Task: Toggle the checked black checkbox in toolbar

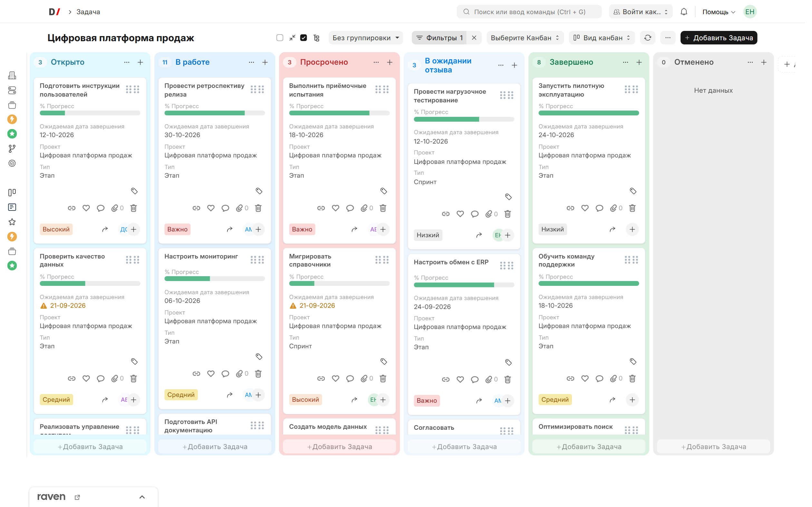Action: (303, 38)
